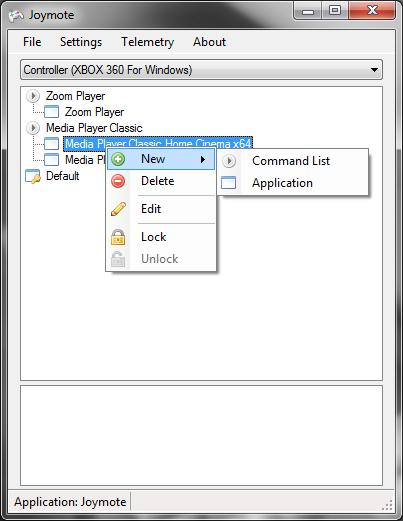Click the submenu arrow beside New
This screenshot has width=403, height=521.
(203, 159)
